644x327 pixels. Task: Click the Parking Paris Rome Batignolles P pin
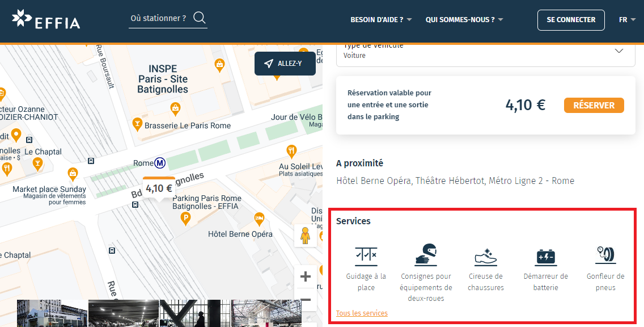point(185,219)
